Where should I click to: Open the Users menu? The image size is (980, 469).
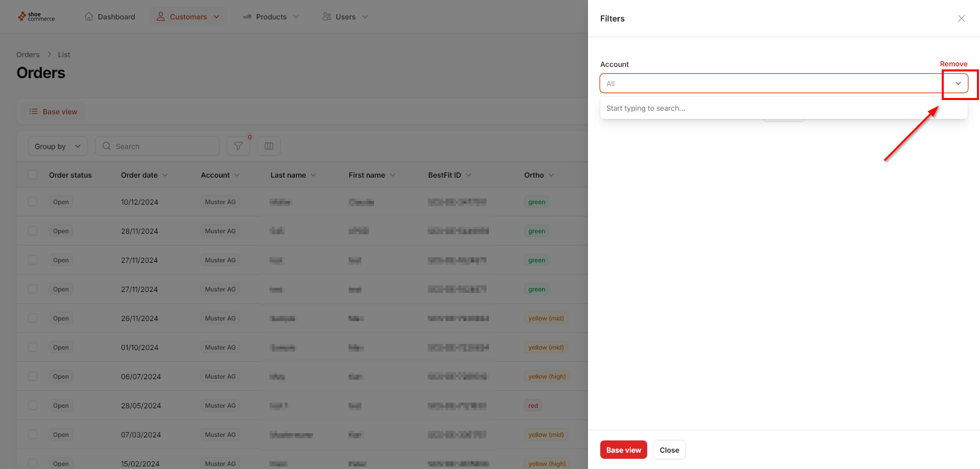point(345,16)
